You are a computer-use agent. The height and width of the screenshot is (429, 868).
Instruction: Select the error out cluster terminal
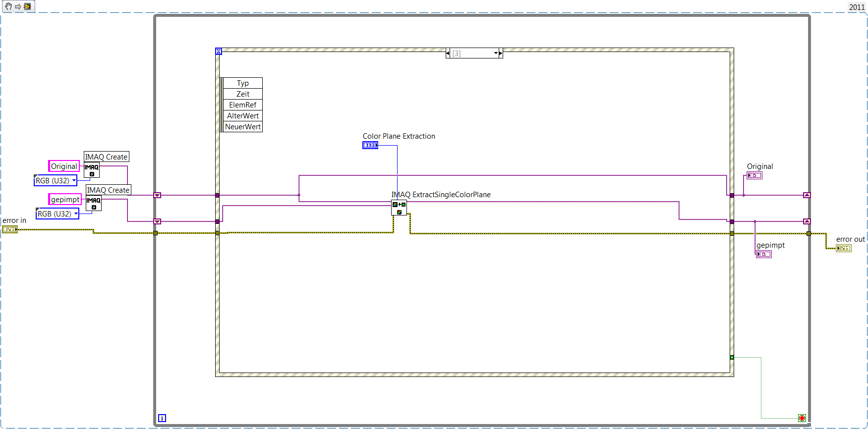844,248
